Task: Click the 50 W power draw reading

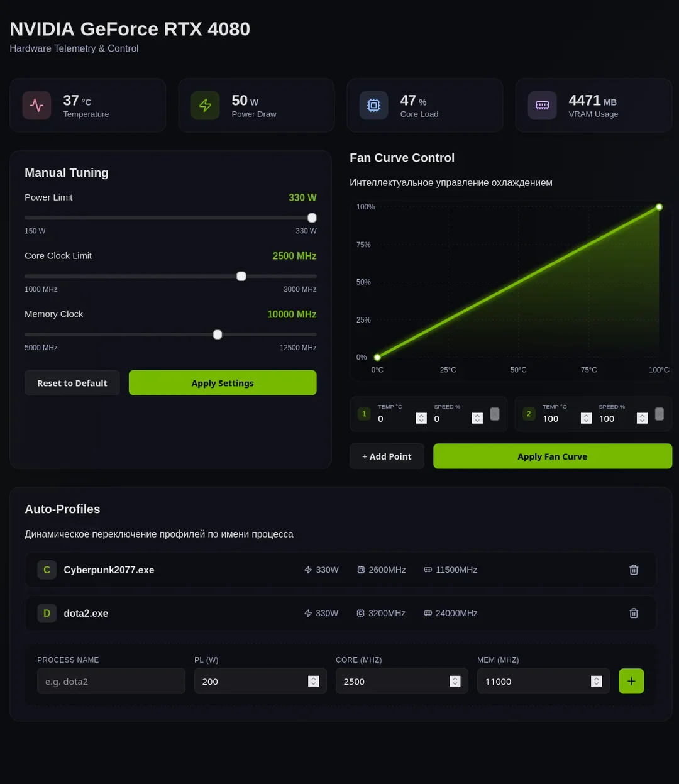Action: click(x=245, y=101)
